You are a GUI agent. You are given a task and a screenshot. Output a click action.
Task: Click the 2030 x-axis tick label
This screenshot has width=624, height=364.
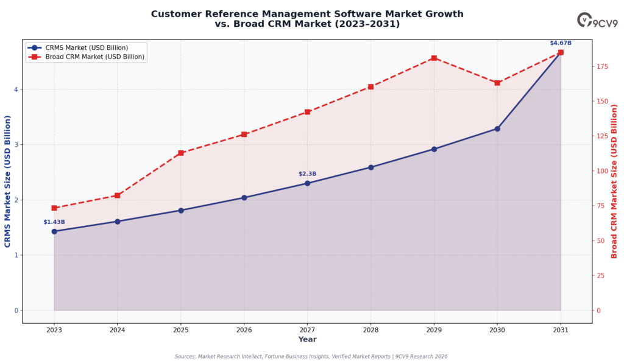point(497,330)
